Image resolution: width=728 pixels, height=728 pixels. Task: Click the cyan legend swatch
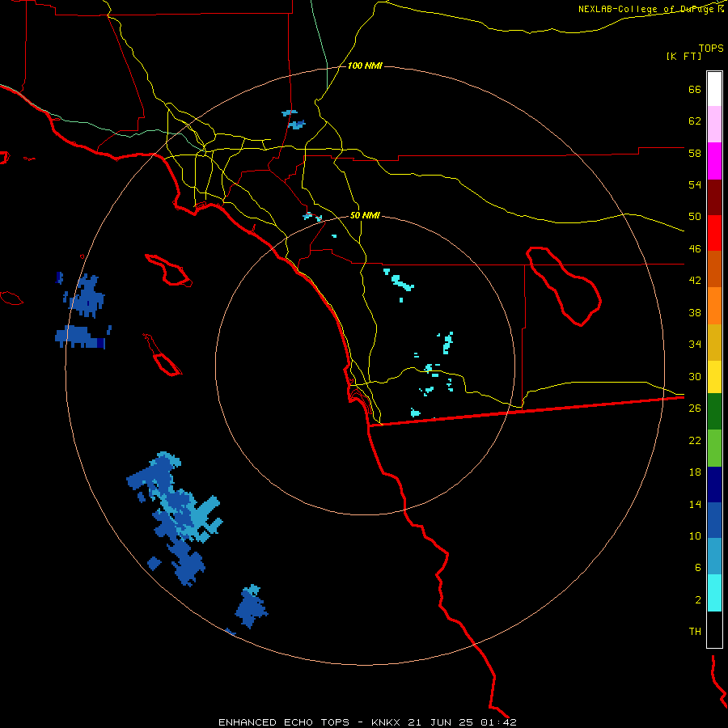point(714,593)
